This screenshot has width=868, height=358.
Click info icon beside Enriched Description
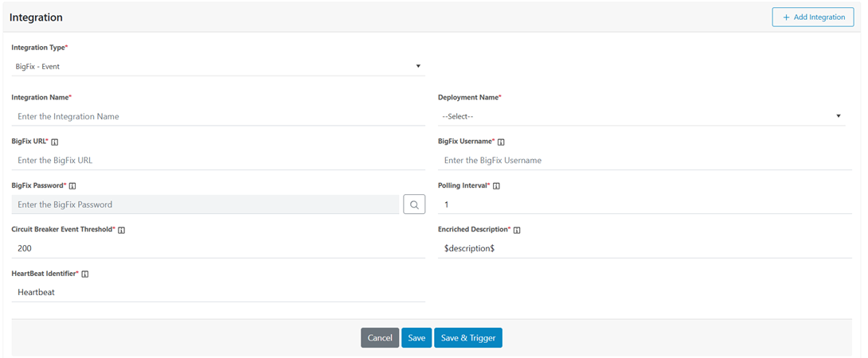pyautogui.click(x=517, y=230)
